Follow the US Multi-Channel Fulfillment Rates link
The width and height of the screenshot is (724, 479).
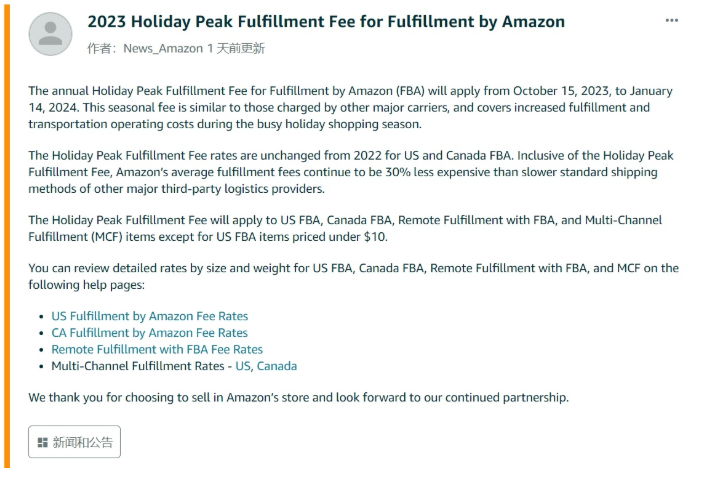[243, 366]
